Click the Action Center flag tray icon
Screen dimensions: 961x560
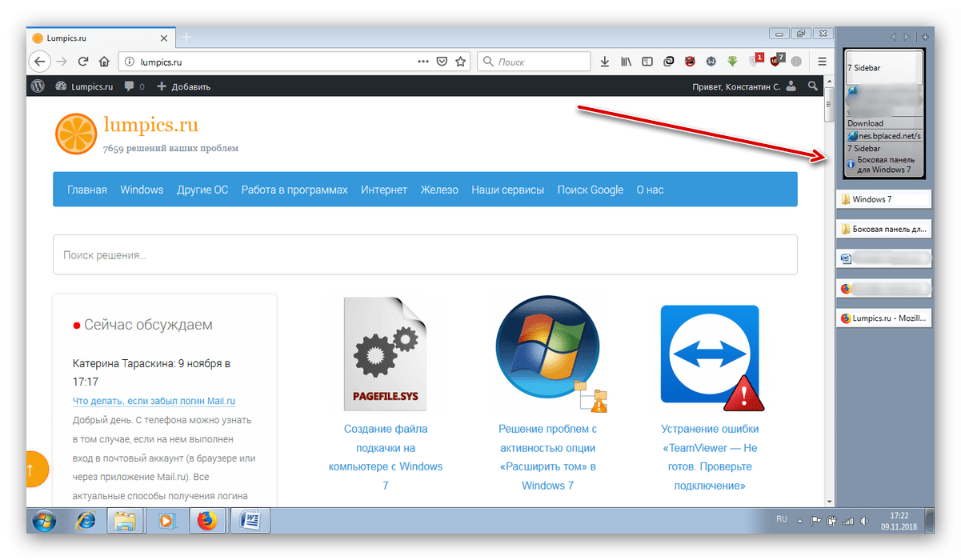[816, 521]
